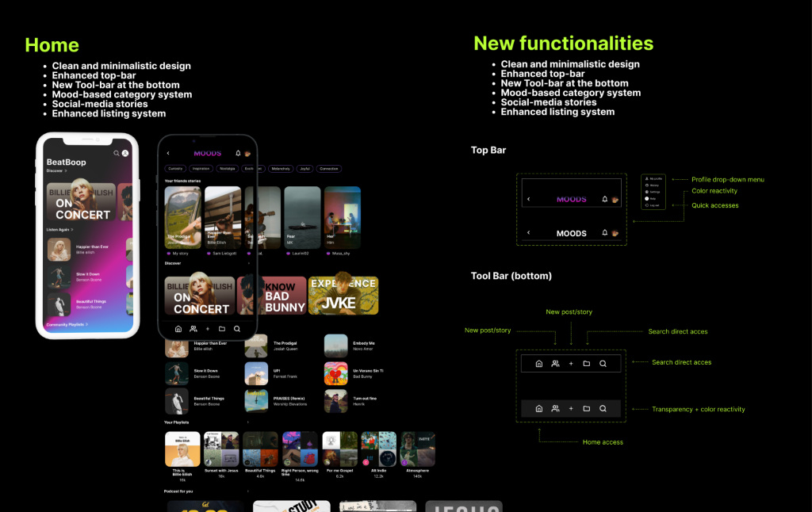Click search icon in the transparent gray tool bar

[603, 409]
